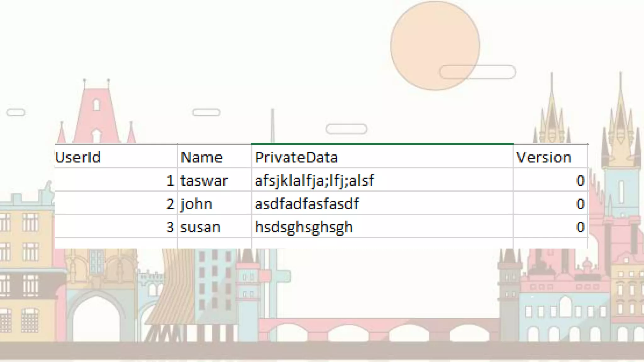644x362 pixels.
Task: Select the cell with asdfadfasfasdf
Action: pos(382,203)
